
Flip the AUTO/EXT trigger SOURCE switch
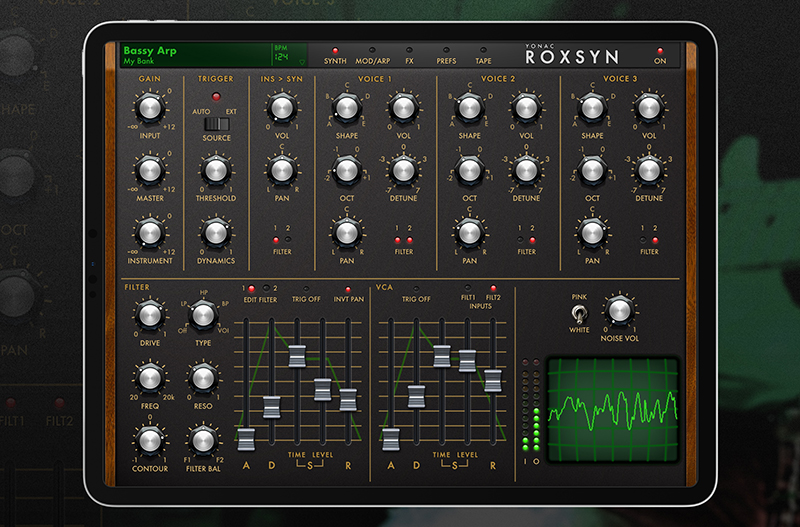(217, 124)
